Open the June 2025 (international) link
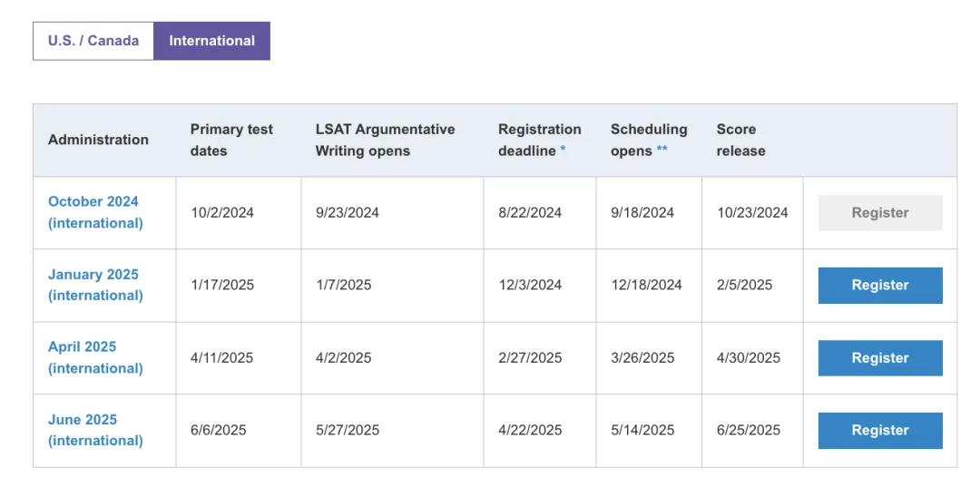Viewport: 980px width, 487px height. [x=95, y=430]
